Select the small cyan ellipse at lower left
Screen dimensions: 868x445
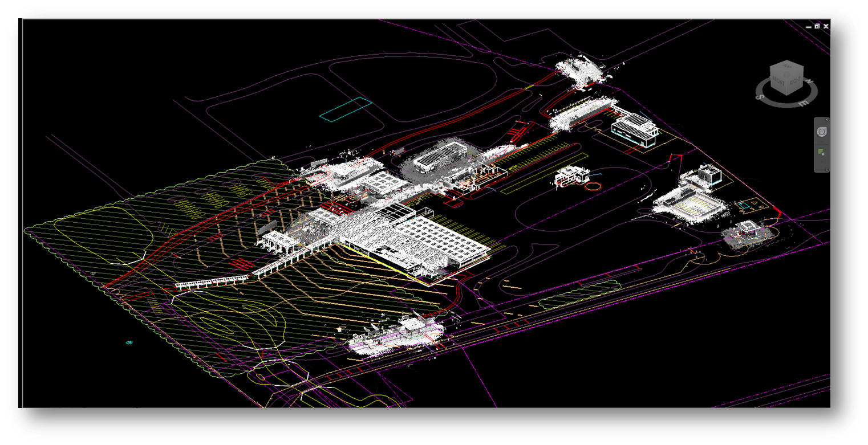(x=128, y=343)
